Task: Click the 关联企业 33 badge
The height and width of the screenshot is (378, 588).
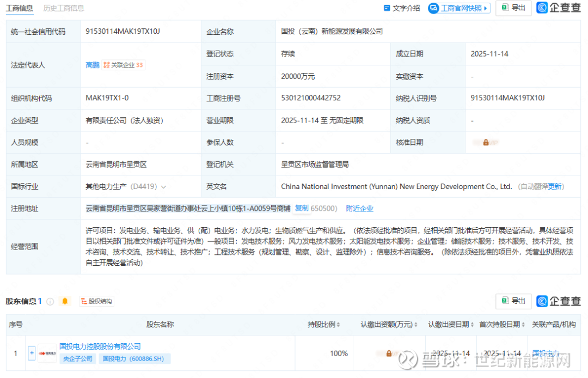Action: [x=124, y=65]
